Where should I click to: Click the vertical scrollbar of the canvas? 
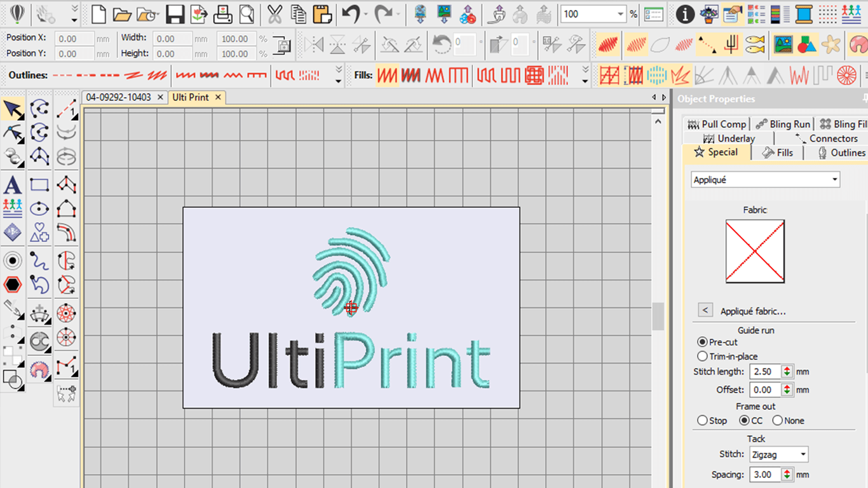658,316
